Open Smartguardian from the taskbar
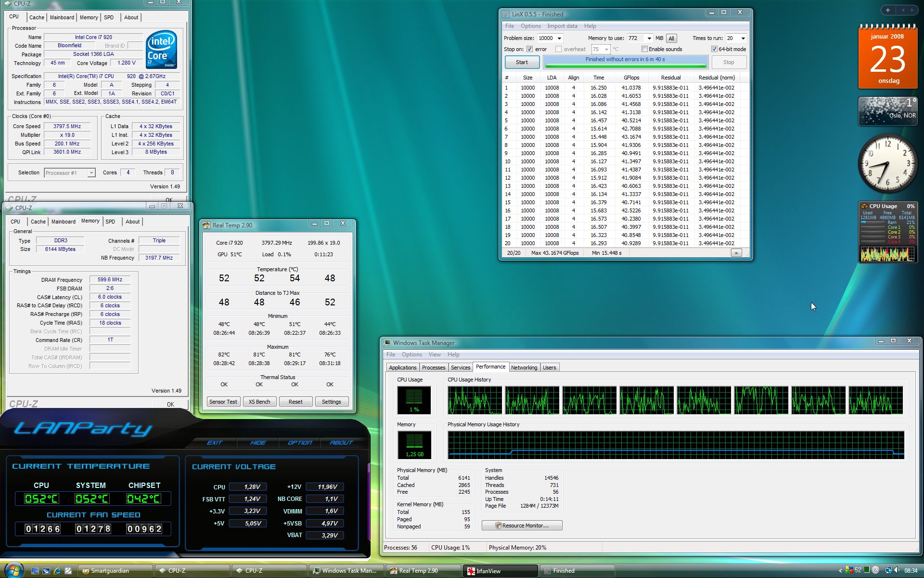 point(115,571)
